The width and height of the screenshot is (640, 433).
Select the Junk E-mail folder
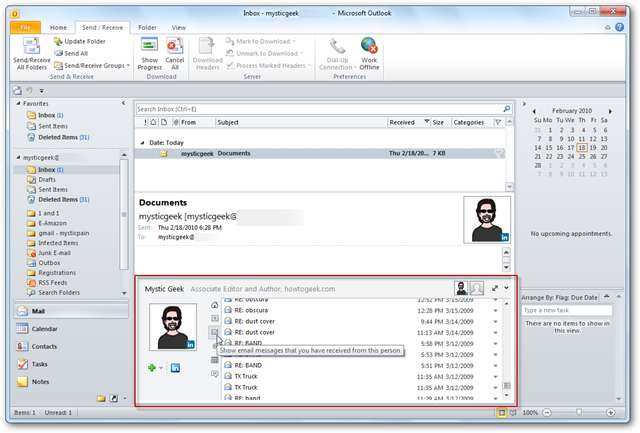pos(55,253)
